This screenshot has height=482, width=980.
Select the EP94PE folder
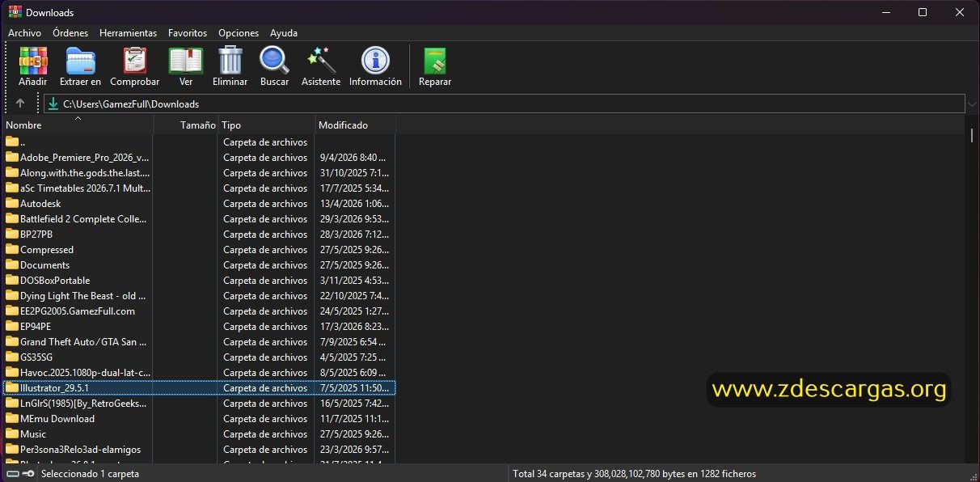[199, 326]
